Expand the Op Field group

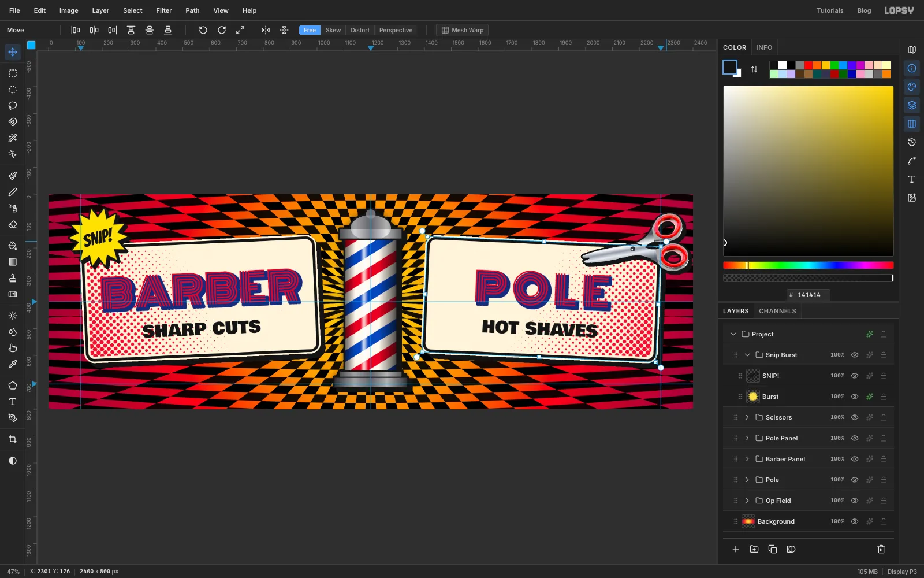click(747, 501)
